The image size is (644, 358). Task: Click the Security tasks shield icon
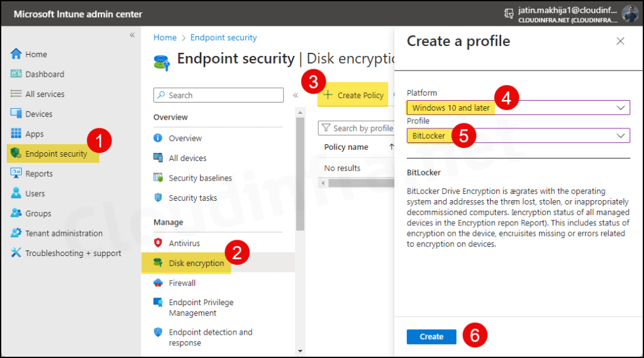tap(158, 198)
